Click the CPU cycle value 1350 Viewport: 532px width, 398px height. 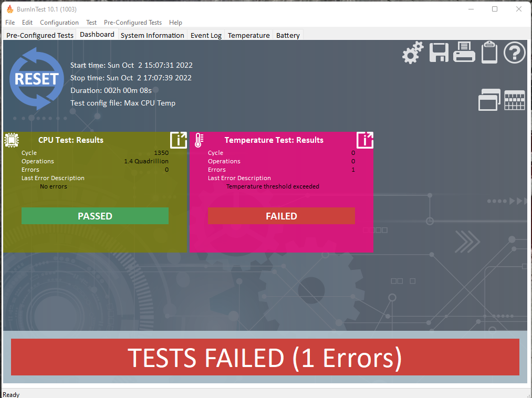pos(161,153)
